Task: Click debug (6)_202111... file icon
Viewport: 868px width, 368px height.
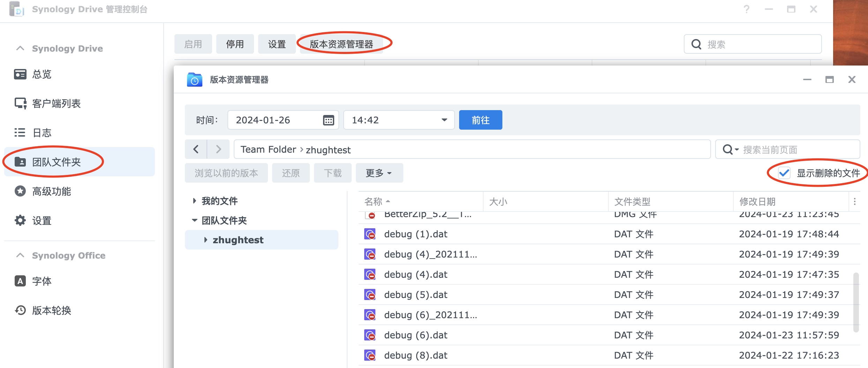Action: (x=370, y=315)
